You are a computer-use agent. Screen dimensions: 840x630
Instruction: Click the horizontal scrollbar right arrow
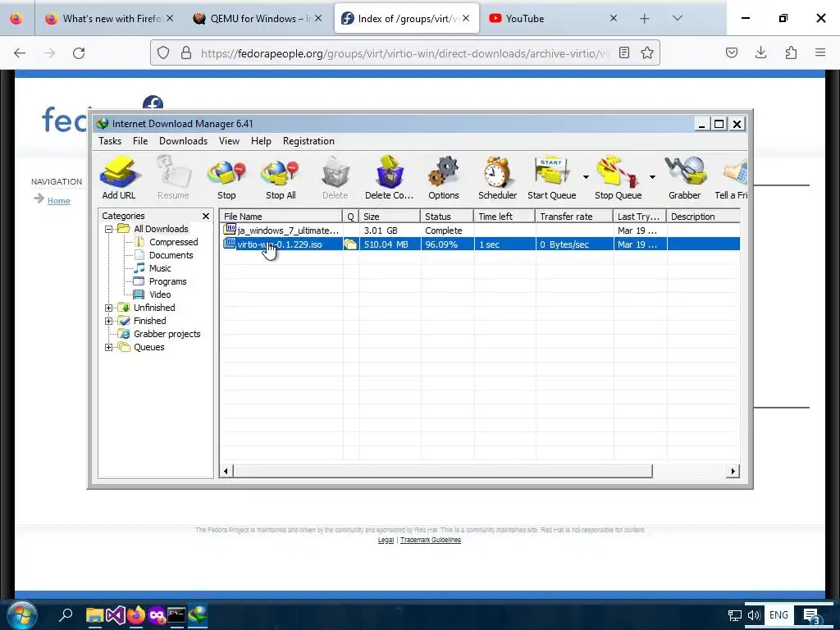coord(733,472)
